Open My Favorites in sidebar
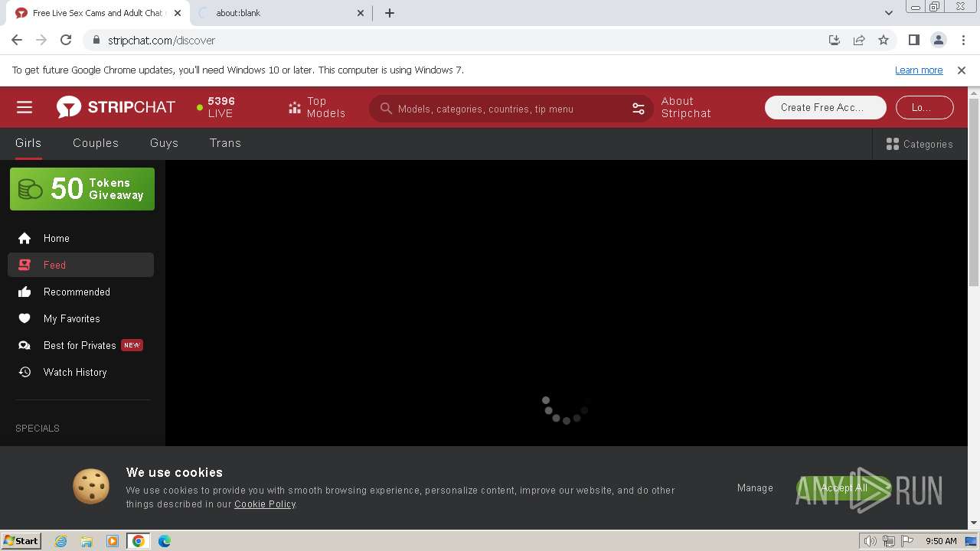This screenshot has width=980, height=551. [80, 318]
